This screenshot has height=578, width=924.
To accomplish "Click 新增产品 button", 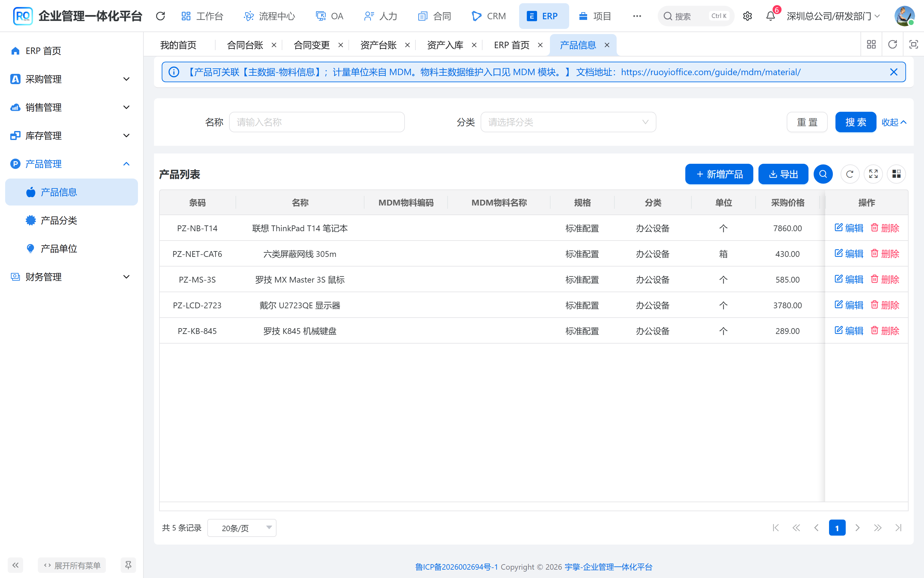I will pyautogui.click(x=719, y=174).
